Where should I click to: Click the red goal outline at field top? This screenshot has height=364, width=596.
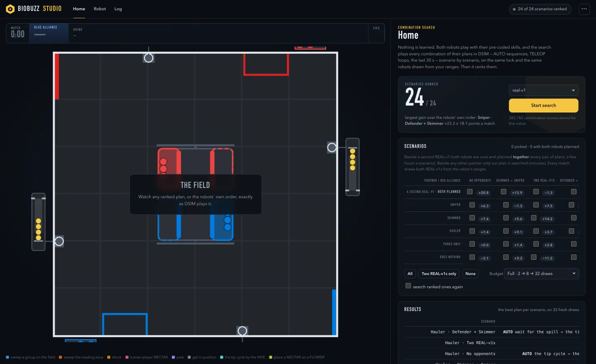pyautogui.click(x=266, y=65)
